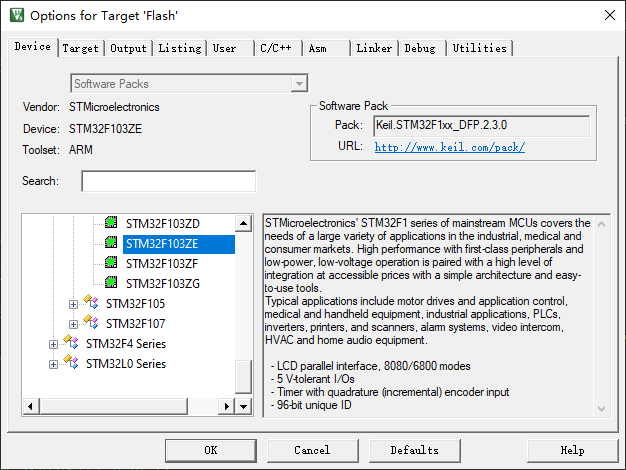
Task: Expand the STM32L0 Series node
Action: point(53,364)
